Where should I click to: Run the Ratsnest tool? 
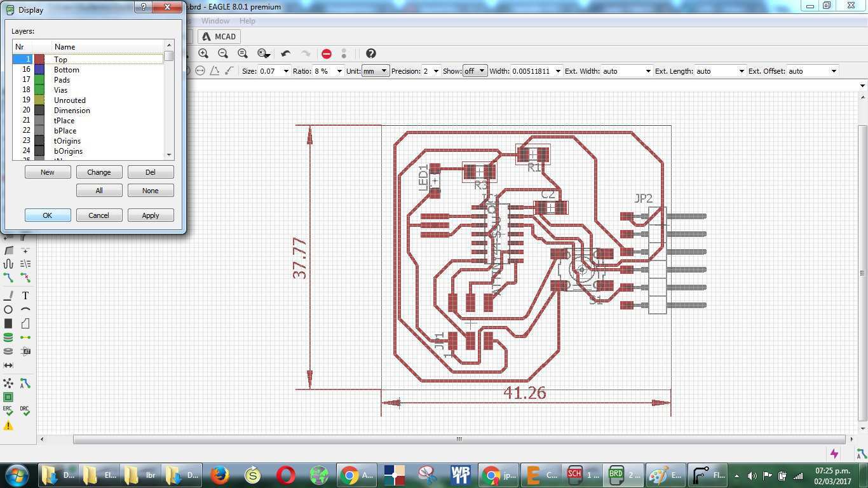8,383
